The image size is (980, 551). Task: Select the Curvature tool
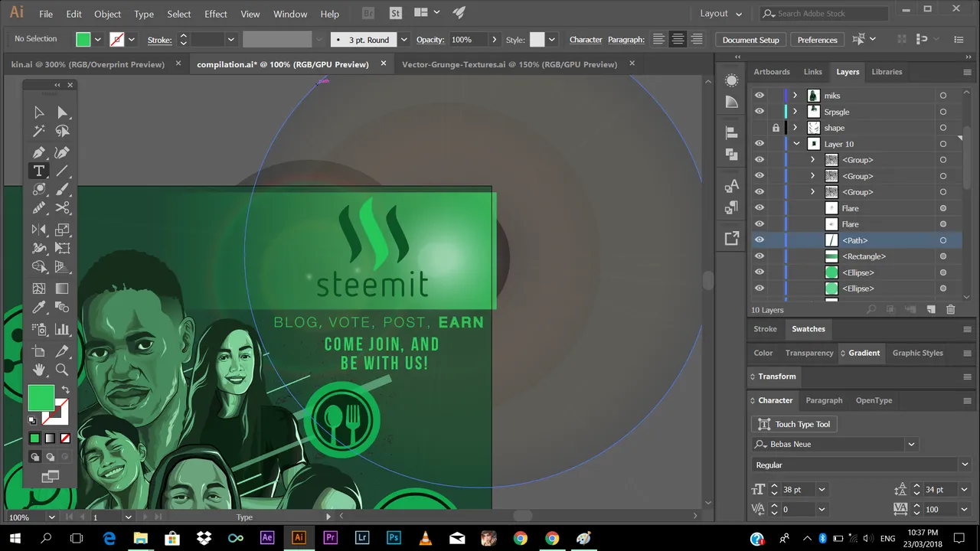click(x=62, y=152)
